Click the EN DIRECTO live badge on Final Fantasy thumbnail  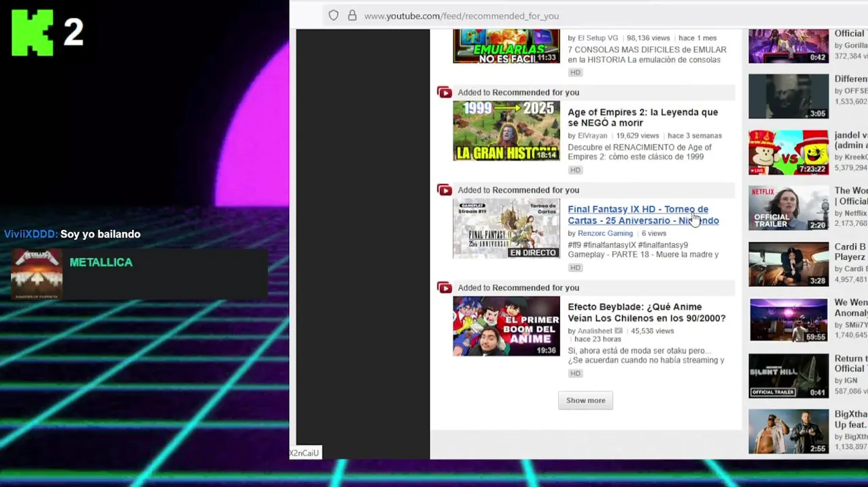tap(533, 252)
